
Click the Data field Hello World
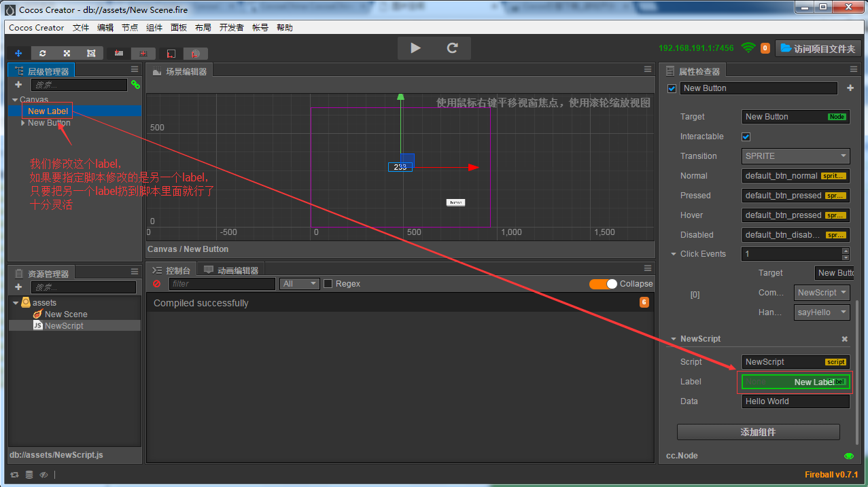[796, 401]
